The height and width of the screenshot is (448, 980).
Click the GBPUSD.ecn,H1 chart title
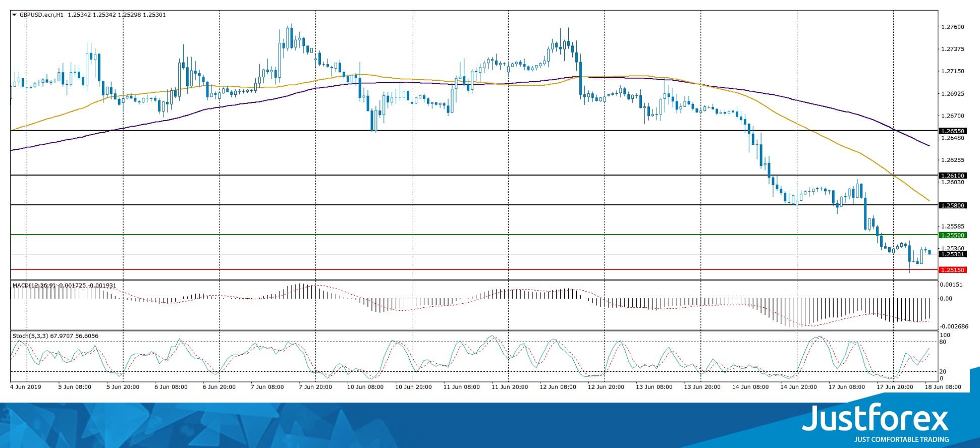point(42,15)
